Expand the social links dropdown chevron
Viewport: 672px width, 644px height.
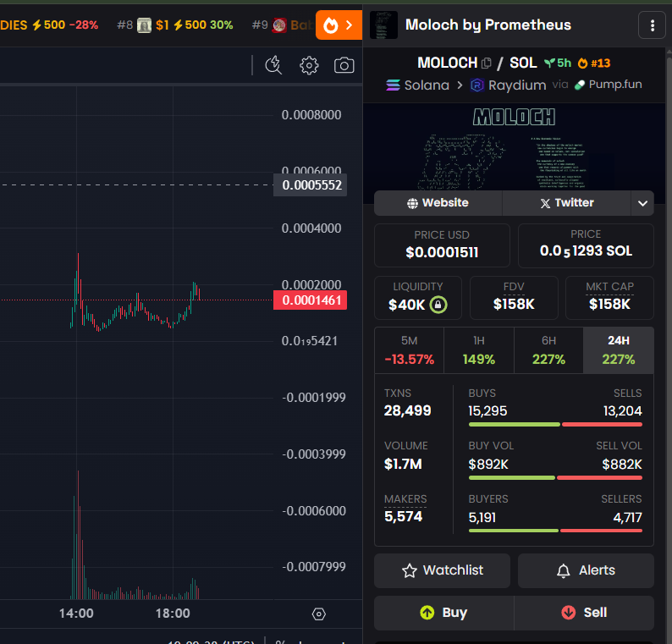click(x=642, y=204)
